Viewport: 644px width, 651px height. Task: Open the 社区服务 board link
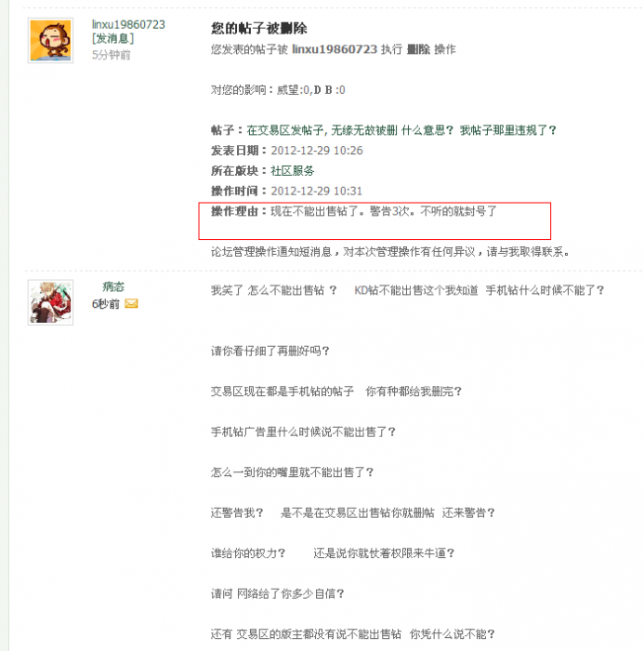(293, 170)
